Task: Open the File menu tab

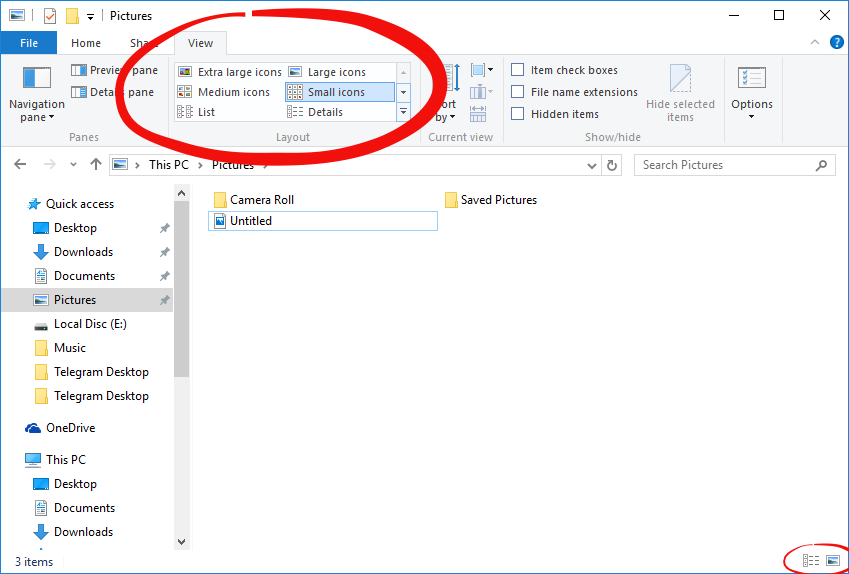Action: [x=29, y=43]
